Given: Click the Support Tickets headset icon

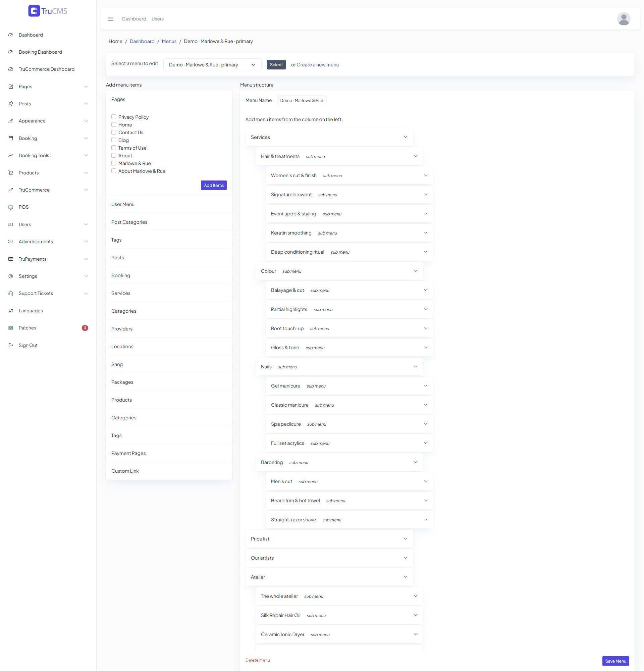Looking at the screenshot, I should click(x=11, y=293).
